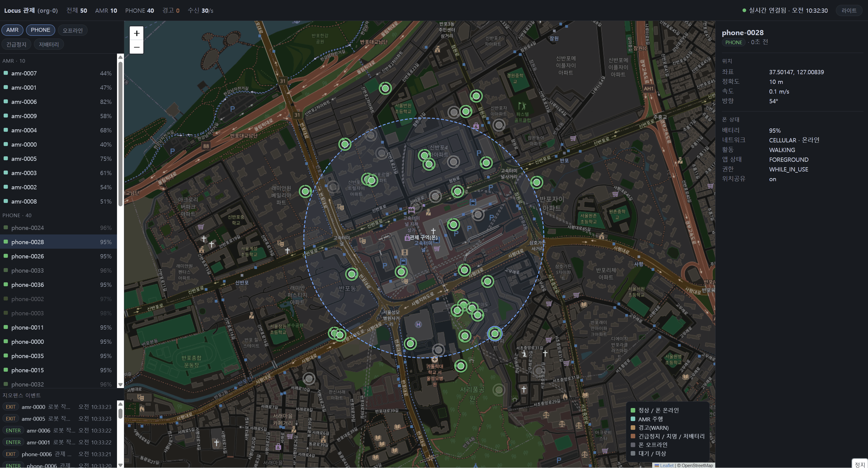Click the 실시간 연결됨 status indicator

click(x=785, y=10)
